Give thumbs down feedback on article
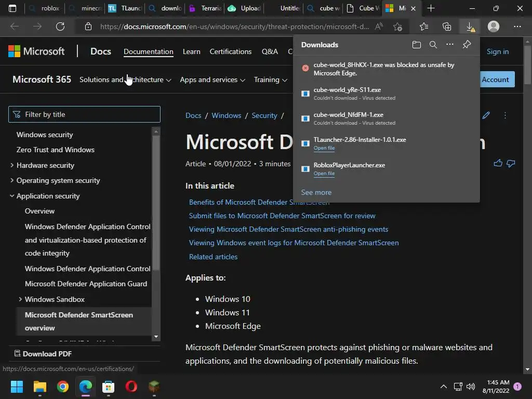 point(511,164)
